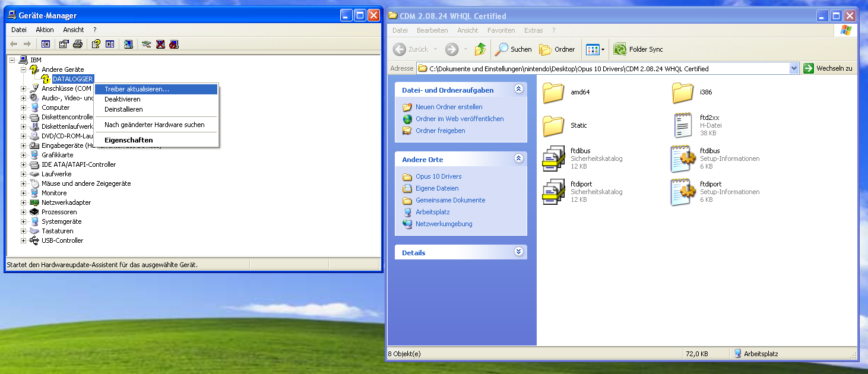Open the Zurück history dropdown arrow
Image resolution: width=868 pixels, height=374 pixels.
pos(435,49)
